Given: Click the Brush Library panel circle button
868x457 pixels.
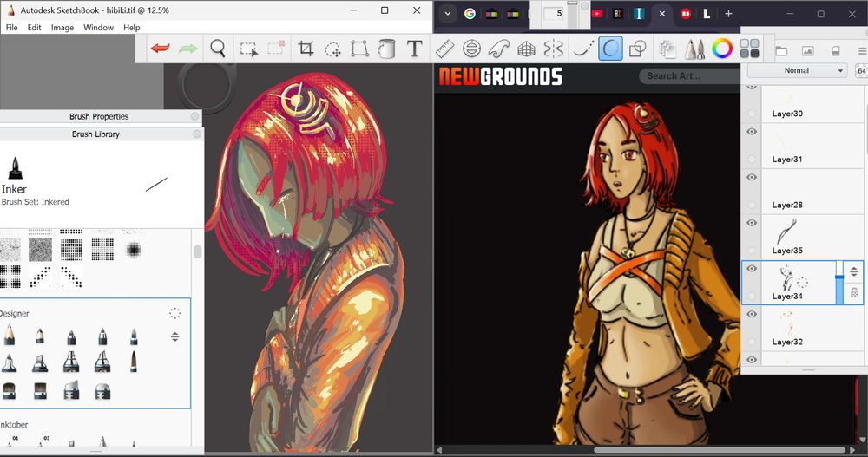Looking at the screenshot, I should [x=197, y=134].
